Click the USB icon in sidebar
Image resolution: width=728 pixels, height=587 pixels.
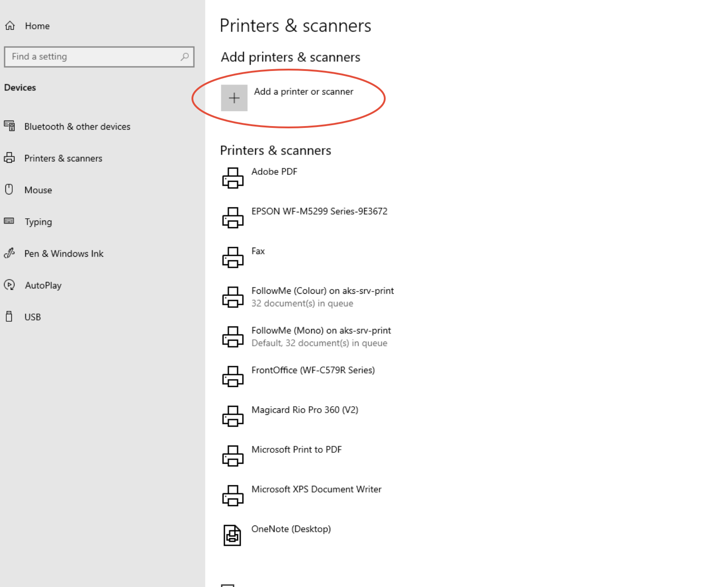9,316
